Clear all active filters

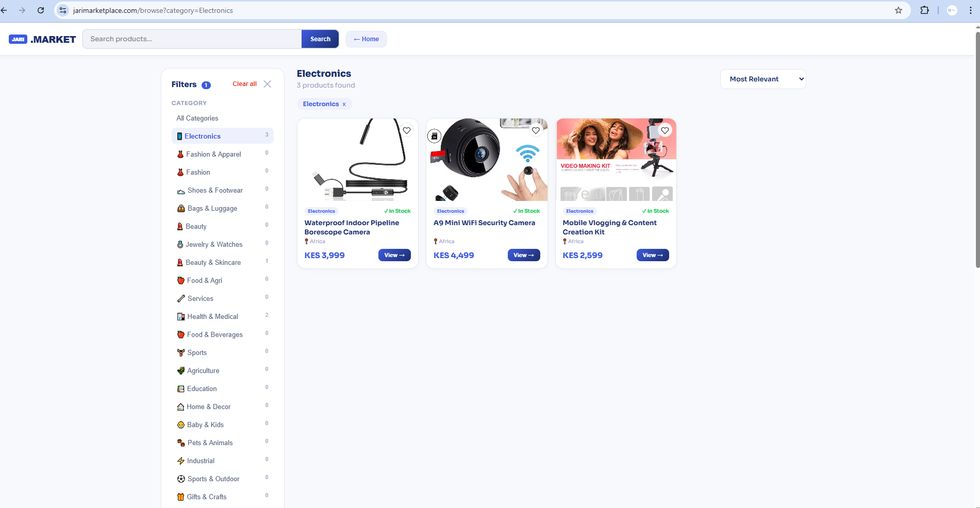click(244, 83)
